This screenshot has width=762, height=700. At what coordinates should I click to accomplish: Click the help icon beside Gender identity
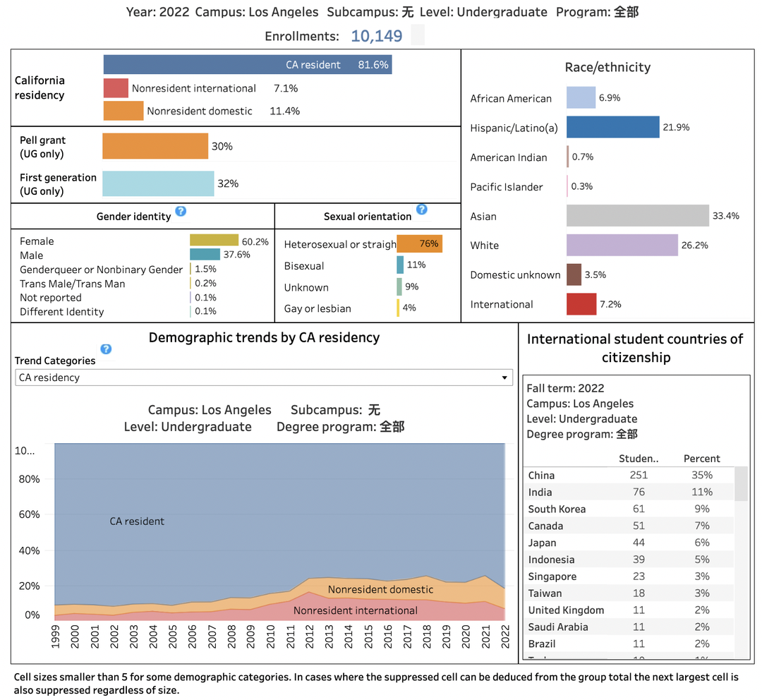[181, 211]
